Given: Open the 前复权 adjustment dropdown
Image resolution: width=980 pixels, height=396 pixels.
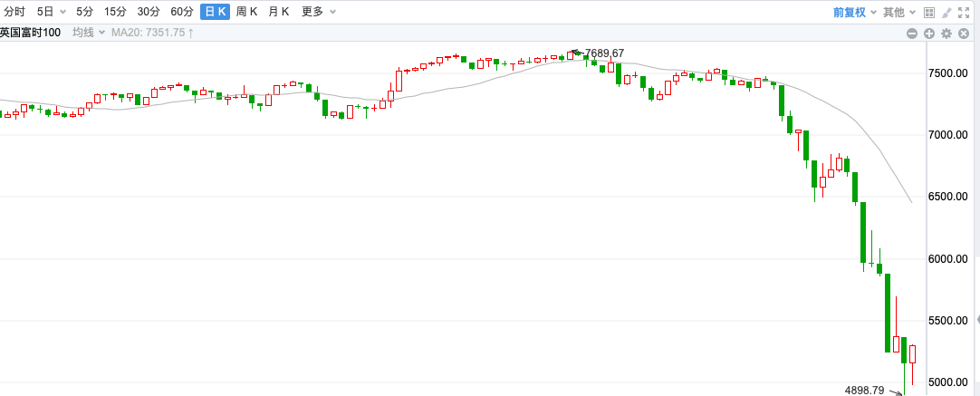Looking at the screenshot, I should click(x=854, y=12).
